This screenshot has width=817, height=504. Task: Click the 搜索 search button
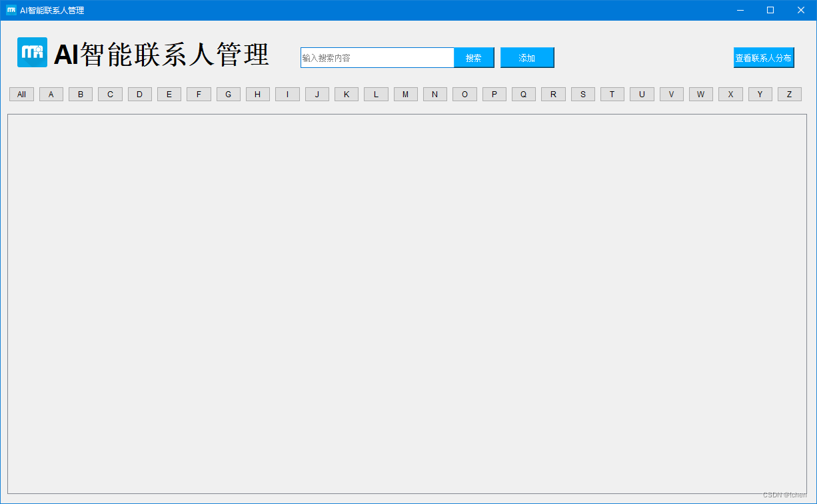click(x=474, y=58)
